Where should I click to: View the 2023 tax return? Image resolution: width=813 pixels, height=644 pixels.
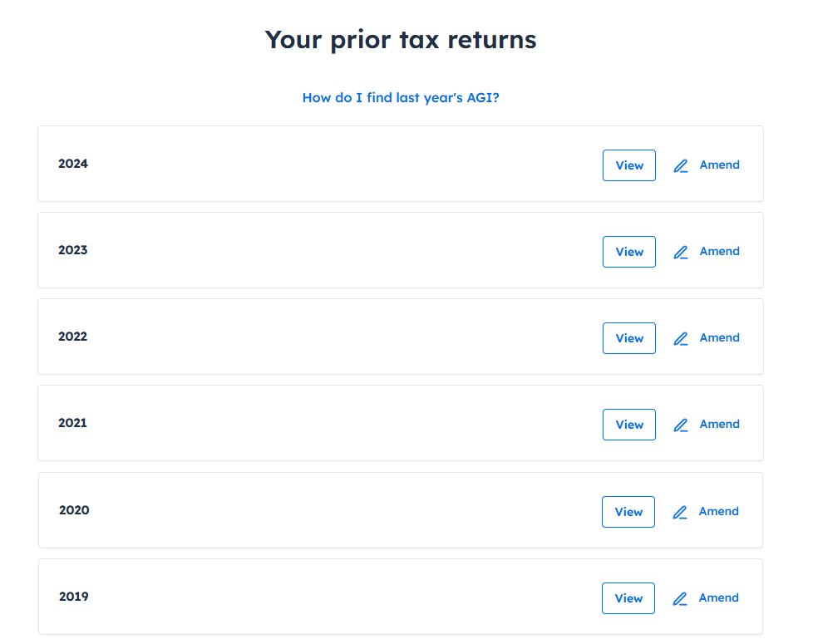pyautogui.click(x=629, y=252)
